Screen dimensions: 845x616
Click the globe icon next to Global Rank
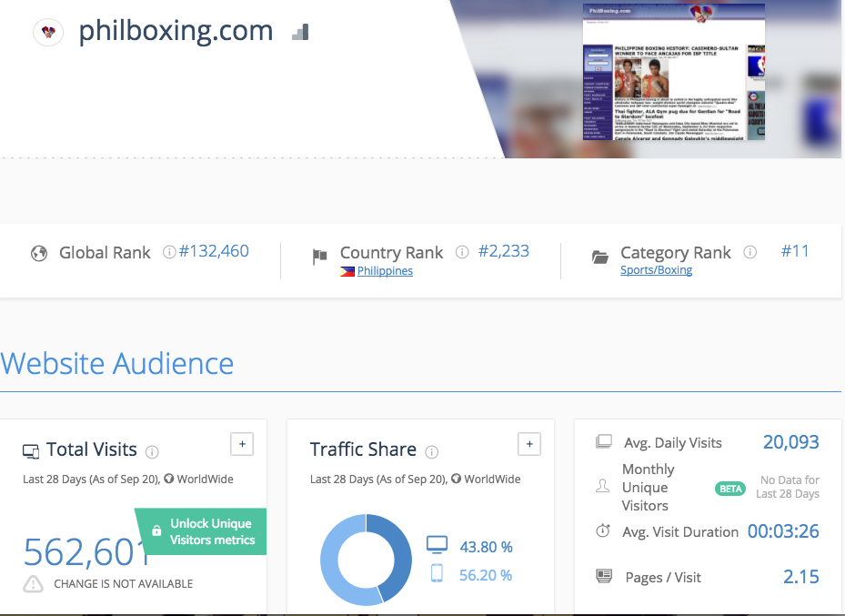39,253
